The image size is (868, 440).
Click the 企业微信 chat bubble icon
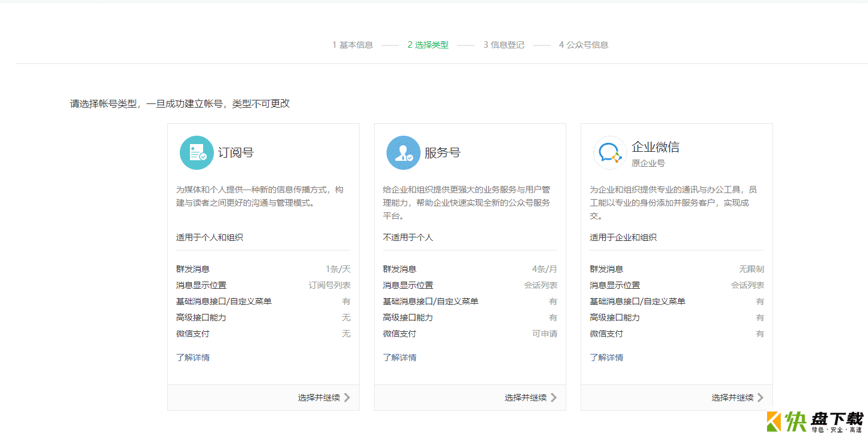(610, 152)
